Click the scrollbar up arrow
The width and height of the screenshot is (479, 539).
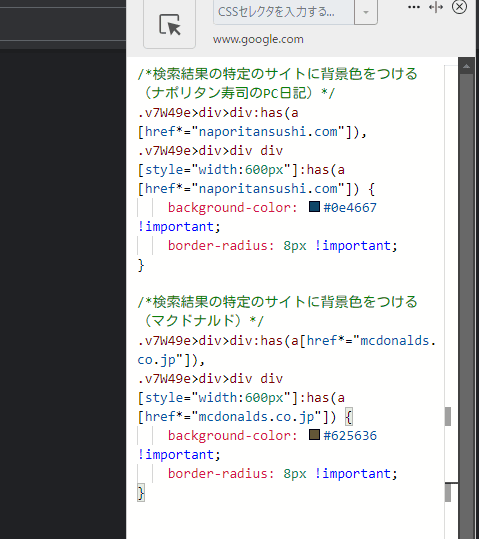click(x=466, y=66)
